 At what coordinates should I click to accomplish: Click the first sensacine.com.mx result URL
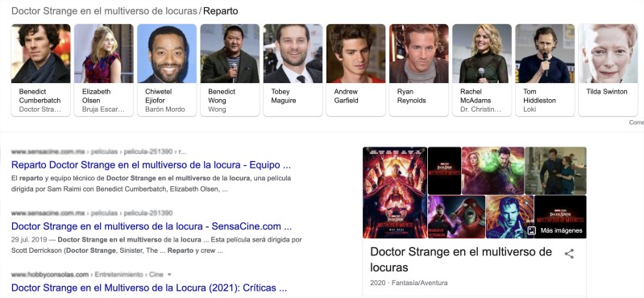point(98,152)
